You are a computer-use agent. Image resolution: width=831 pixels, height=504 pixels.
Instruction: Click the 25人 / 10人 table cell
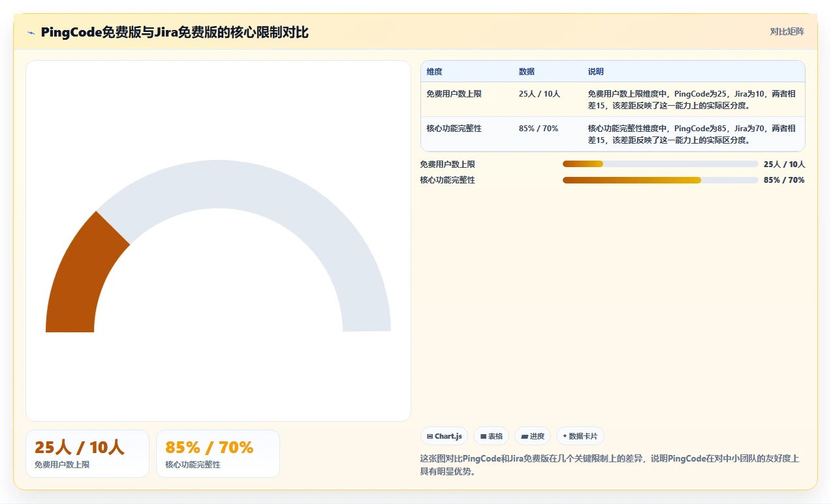pyautogui.click(x=539, y=94)
